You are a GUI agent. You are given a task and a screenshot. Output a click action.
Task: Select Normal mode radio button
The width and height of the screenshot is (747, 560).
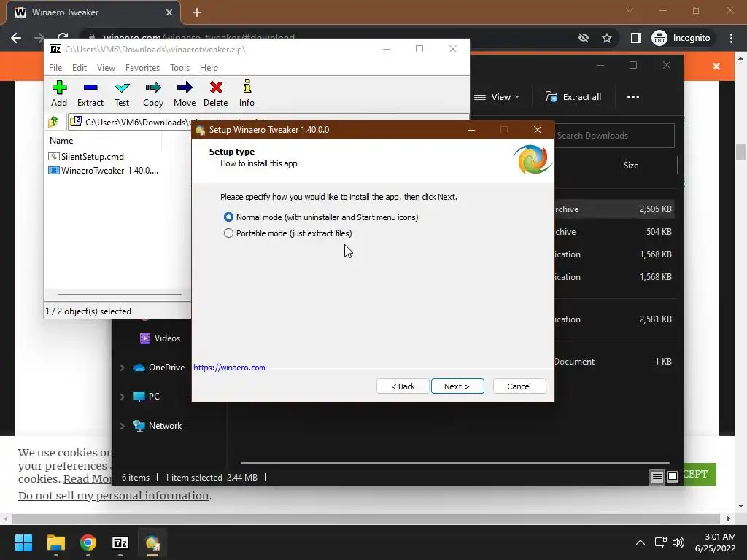click(228, 217)
